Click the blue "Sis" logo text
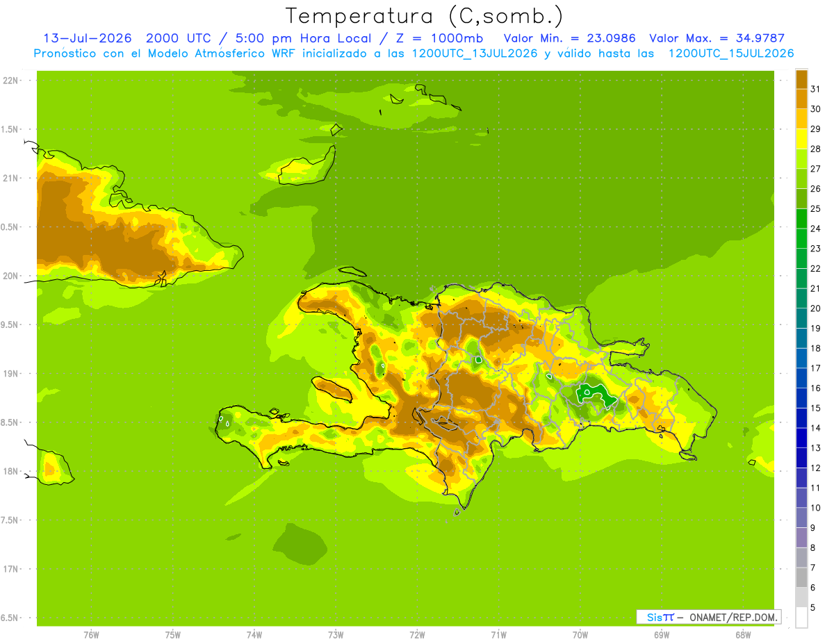This screenshot has height=644, width=834. (655, 617)
